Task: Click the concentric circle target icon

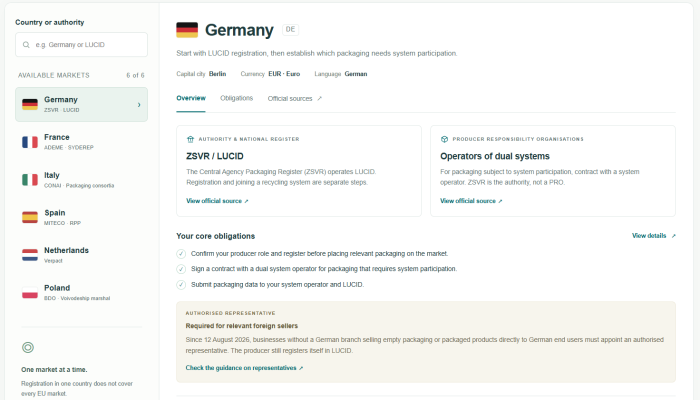Action: coord(28,347)
